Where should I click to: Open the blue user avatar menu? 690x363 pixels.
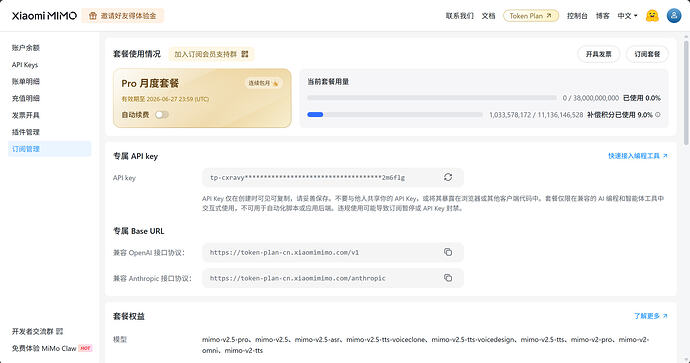[x=674, y=16]
